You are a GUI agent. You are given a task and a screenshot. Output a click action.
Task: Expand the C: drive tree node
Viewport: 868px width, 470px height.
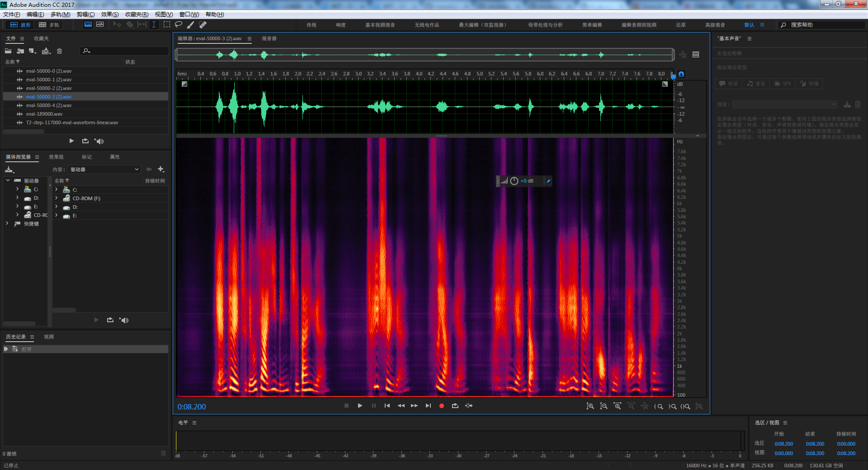17,189
